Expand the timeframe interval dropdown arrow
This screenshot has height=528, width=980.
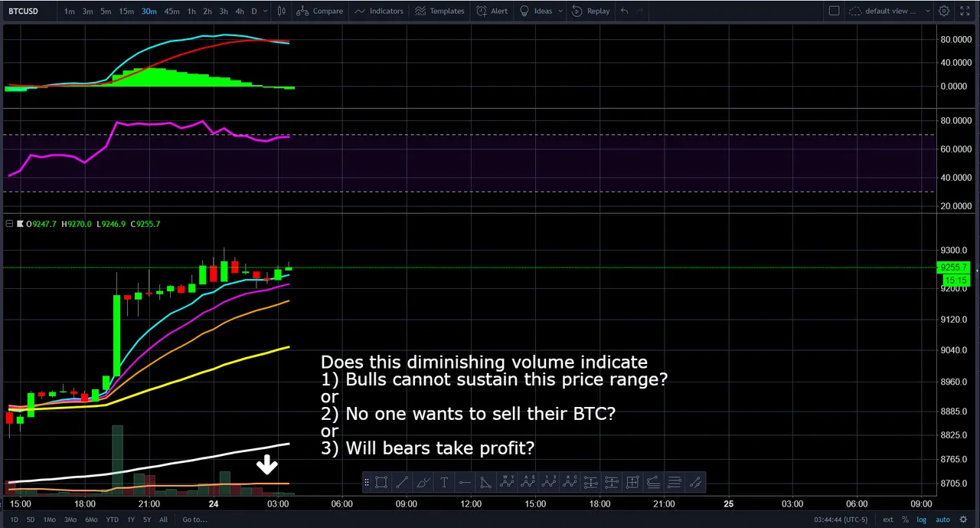coord(266,11)
